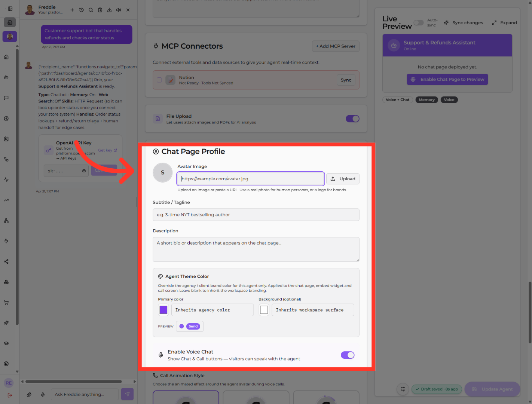
Task: Open the shopping cart icon in sidebar
Action: [6, 302]
